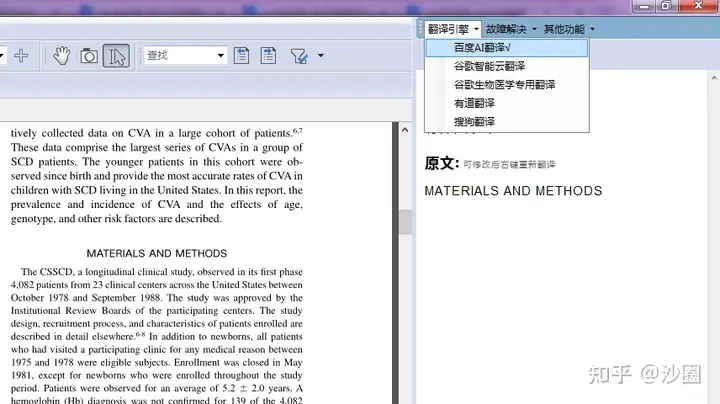The width and height of the screenshot is (720, 404).
Task: Click the PDF scrollbar up arrow
Action: 405,130
